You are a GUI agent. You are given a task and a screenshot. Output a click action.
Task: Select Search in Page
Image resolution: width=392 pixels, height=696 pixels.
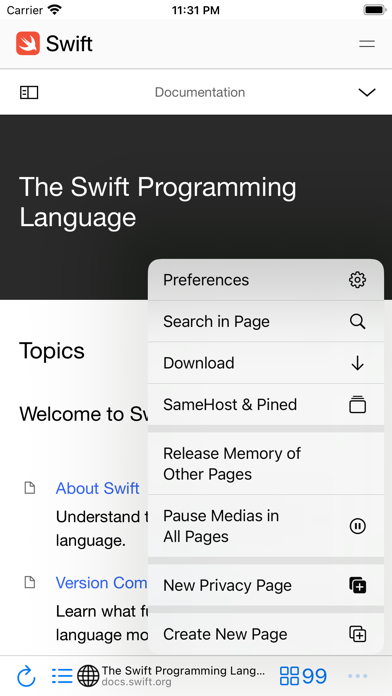pyautogui.click(x=266, y=321)
